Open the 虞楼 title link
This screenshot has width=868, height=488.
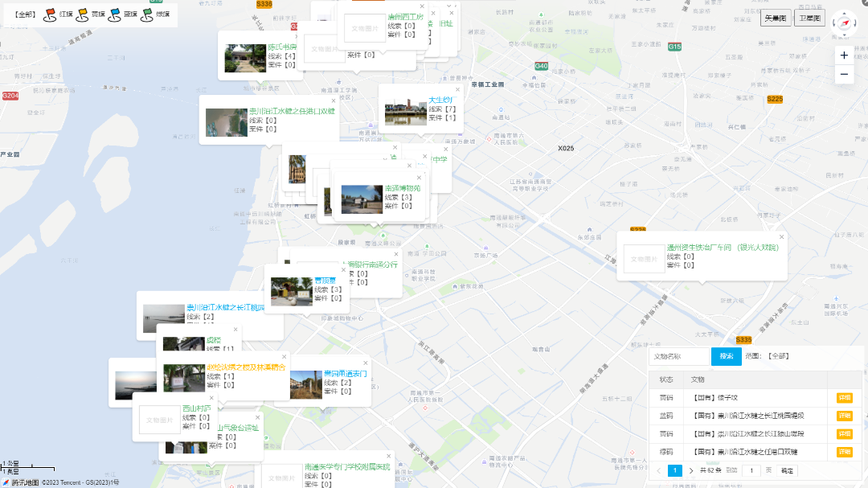tap(214, 340)
